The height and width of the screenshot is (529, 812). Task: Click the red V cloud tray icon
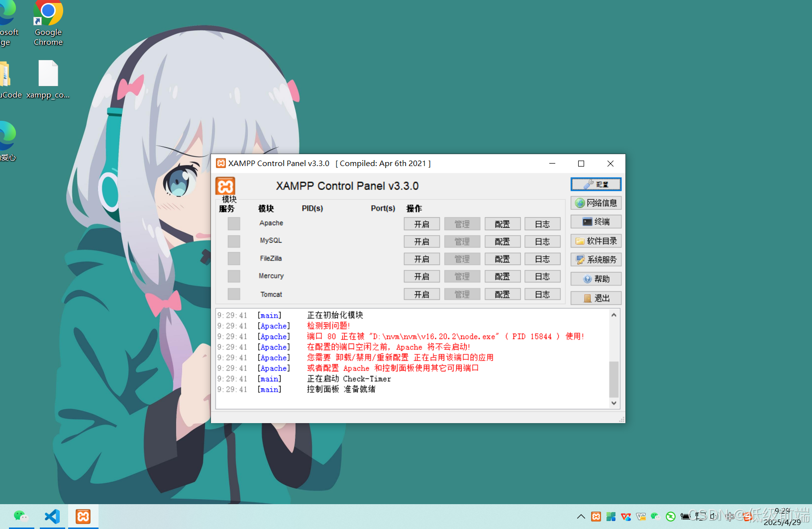(626, 517)
